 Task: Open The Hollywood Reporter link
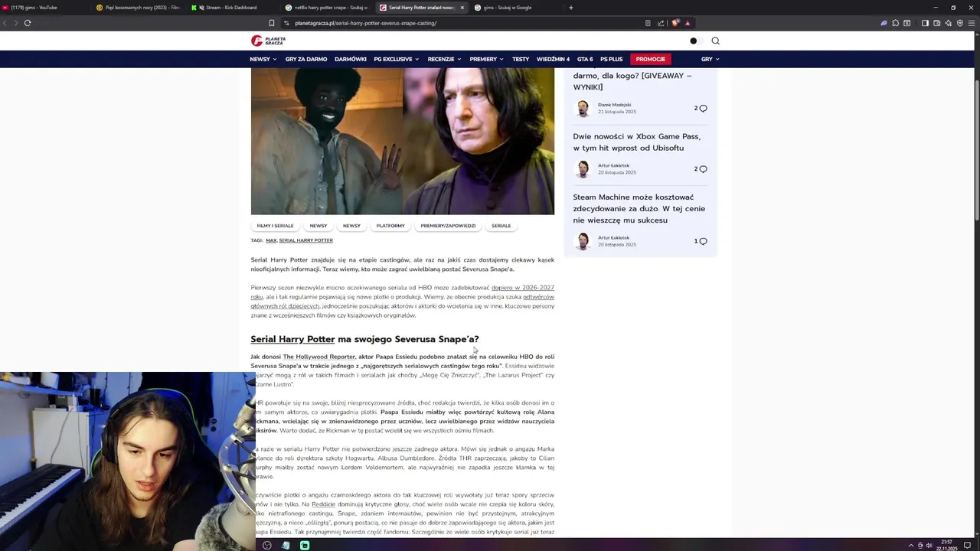tap(318, 357)
